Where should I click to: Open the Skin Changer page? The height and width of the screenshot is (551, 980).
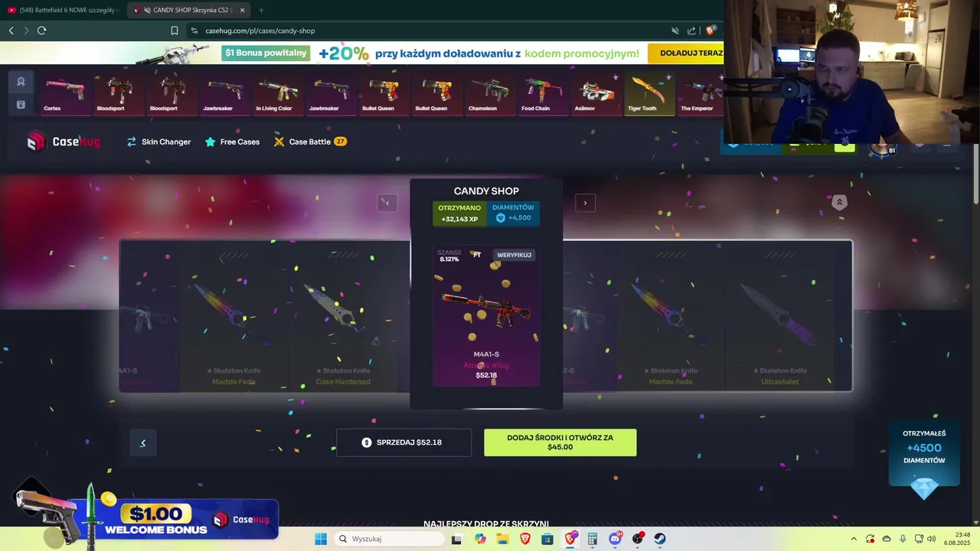(x=158, y=142)
